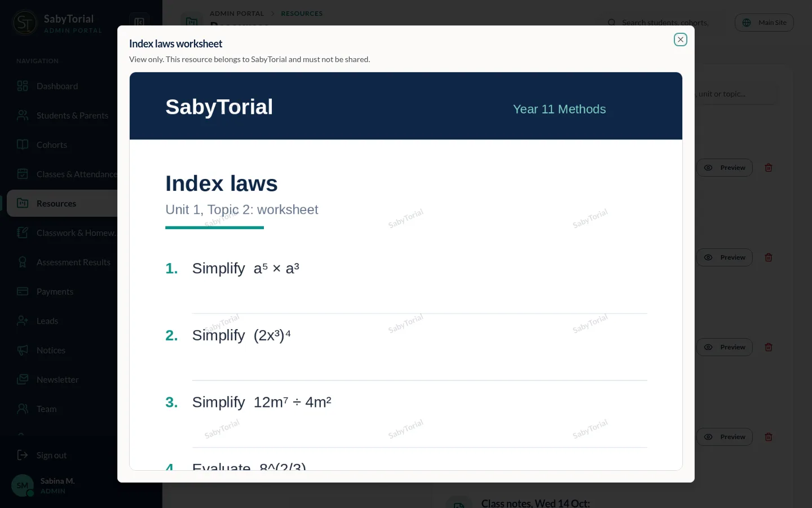The width and height of the screenshot is (812, 508).
Task: Click 'Unit 1, Topic 2: worksheet' subtitle
Action: click(x=242, y=210)
